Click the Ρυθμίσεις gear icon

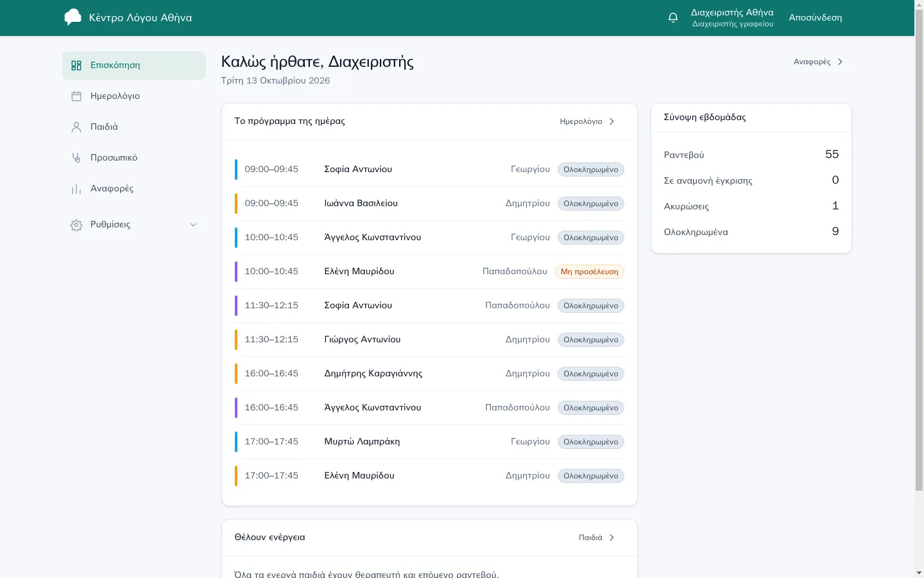76,225
